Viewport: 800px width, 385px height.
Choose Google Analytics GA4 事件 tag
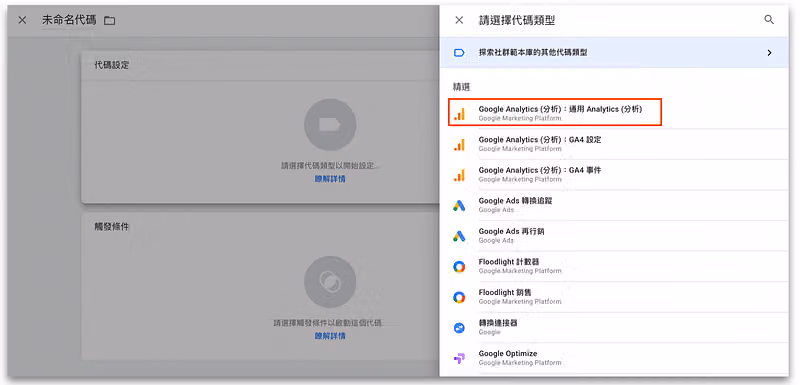tap(614, 174)
